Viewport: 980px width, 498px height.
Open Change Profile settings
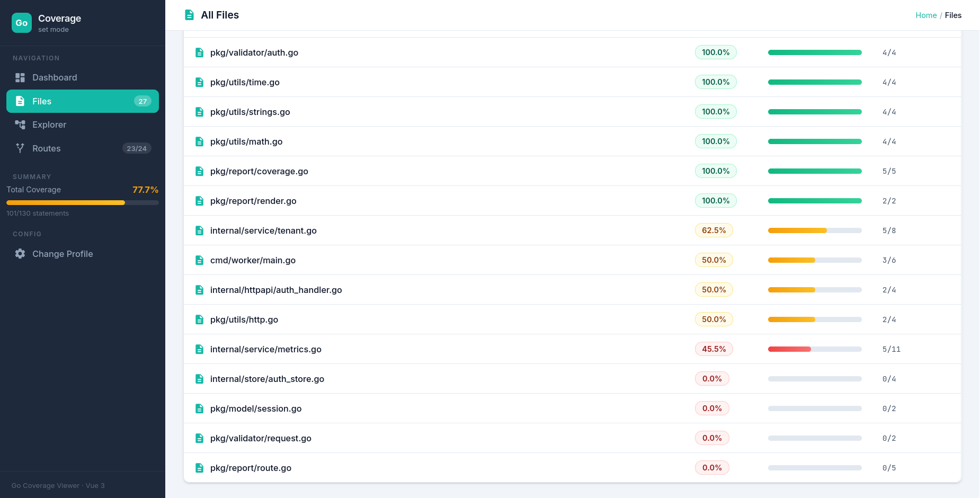(63, 254)
